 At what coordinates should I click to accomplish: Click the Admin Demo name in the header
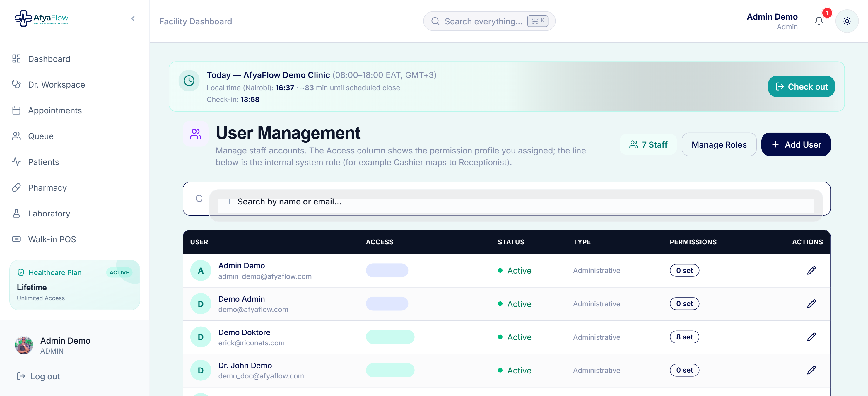point(772,16)
